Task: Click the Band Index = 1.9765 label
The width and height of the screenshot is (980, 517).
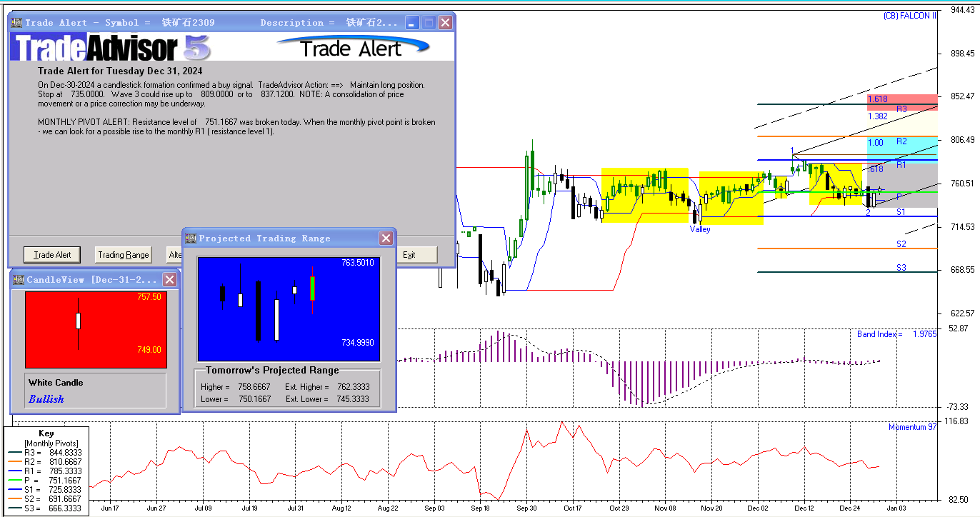Action: pos(896,334)
